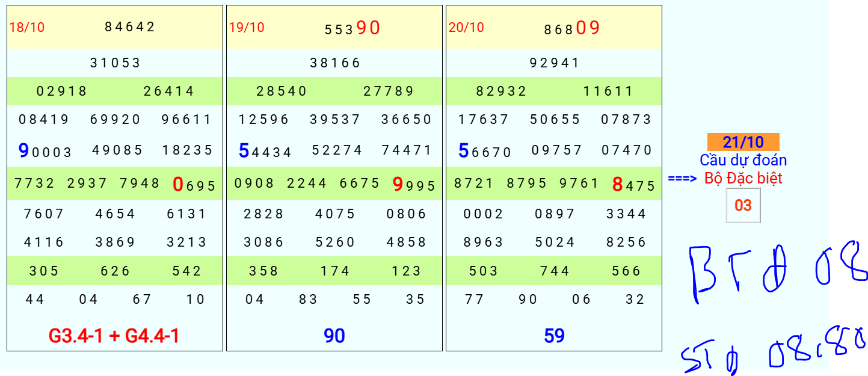Select the orange 21/10 date label
Screen dimensions: 868x376
pyautogui.click(x=743, y=142)
